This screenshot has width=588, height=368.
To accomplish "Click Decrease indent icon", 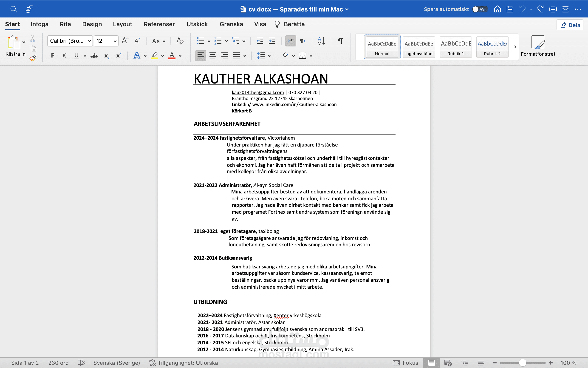I will 260,41.
